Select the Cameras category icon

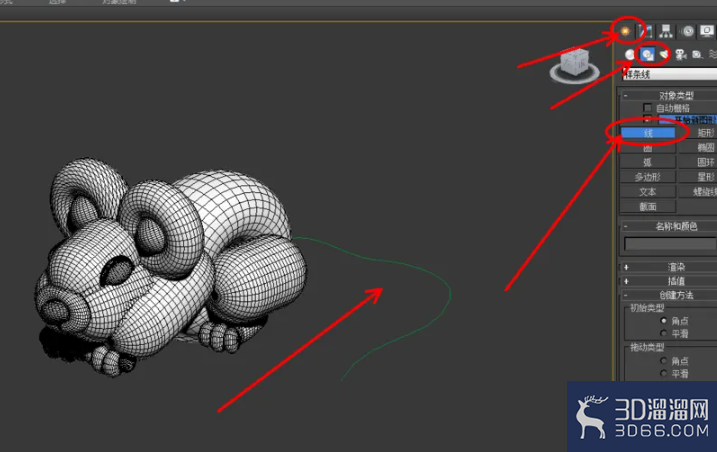(x=680, y=55)
